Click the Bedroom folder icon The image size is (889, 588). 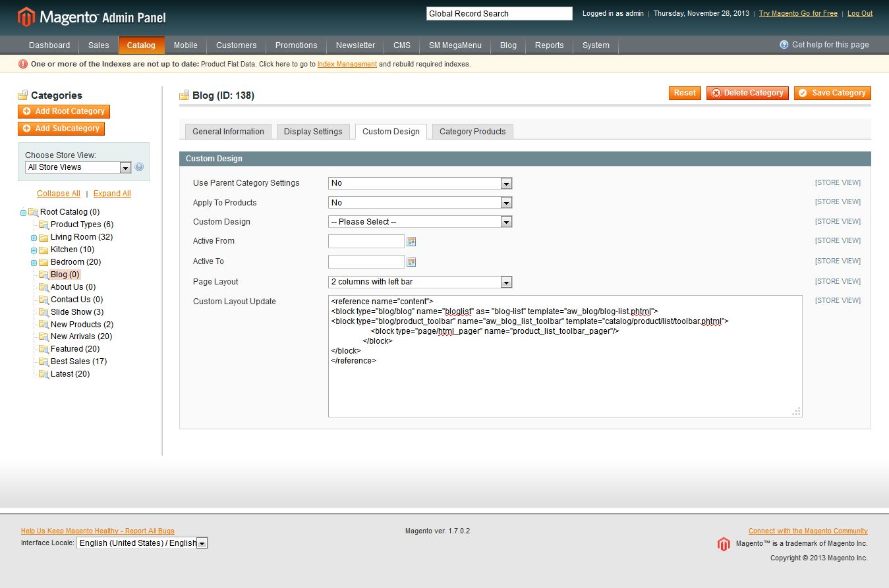43,262
